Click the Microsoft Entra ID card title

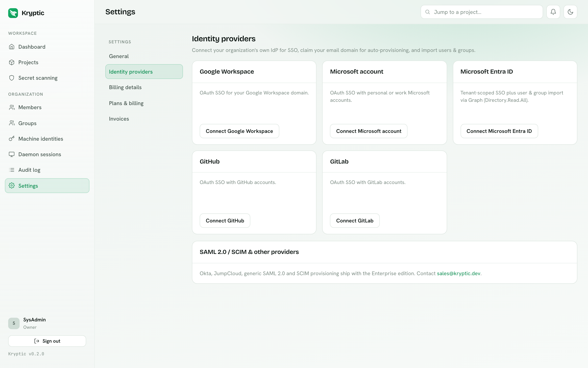pos(487,72)
